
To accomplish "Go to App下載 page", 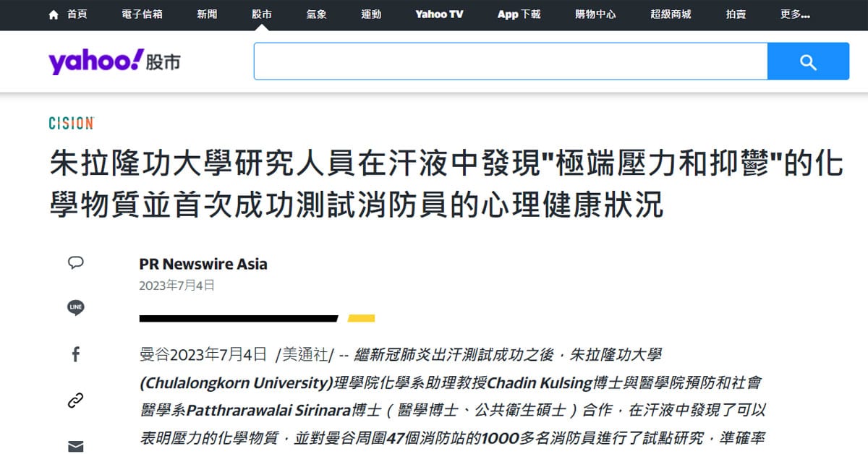I will [x=519, y=14].
